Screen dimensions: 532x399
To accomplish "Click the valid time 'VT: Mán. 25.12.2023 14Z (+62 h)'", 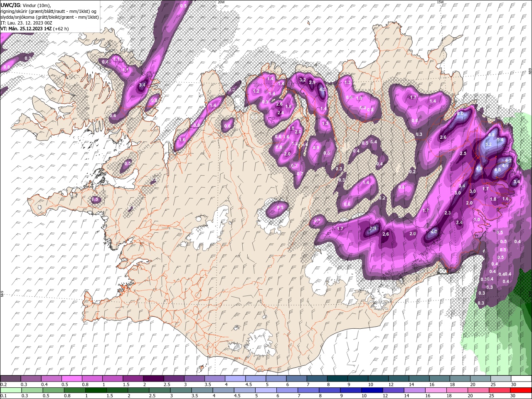I will (34, 29).
